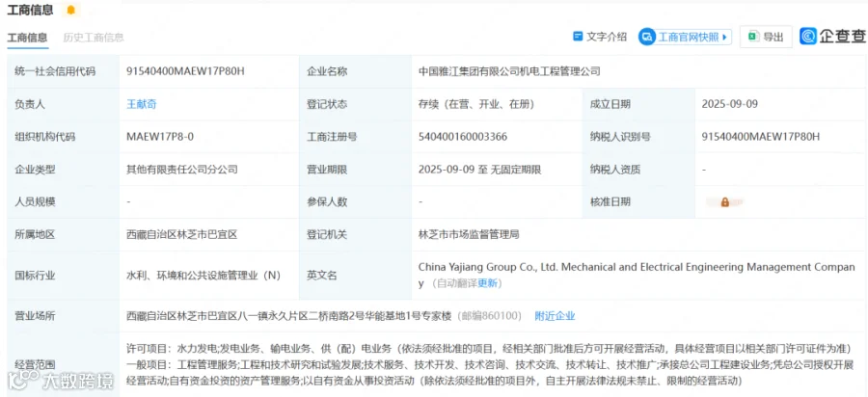The width and height of the screenshot is (868, 397).
Task: Select credit code 91540400MAEW17P80H in 统一社会信用代码 row
Action: coord(185,71)
